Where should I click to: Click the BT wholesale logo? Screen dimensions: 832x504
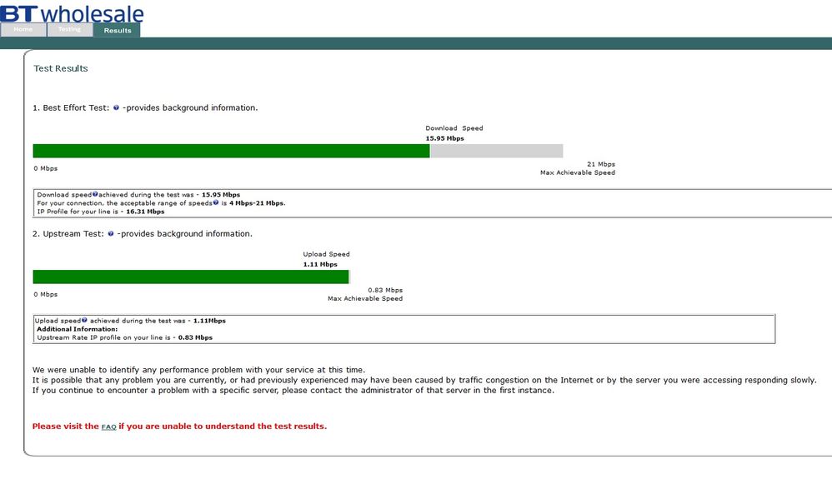coord(72,12)
